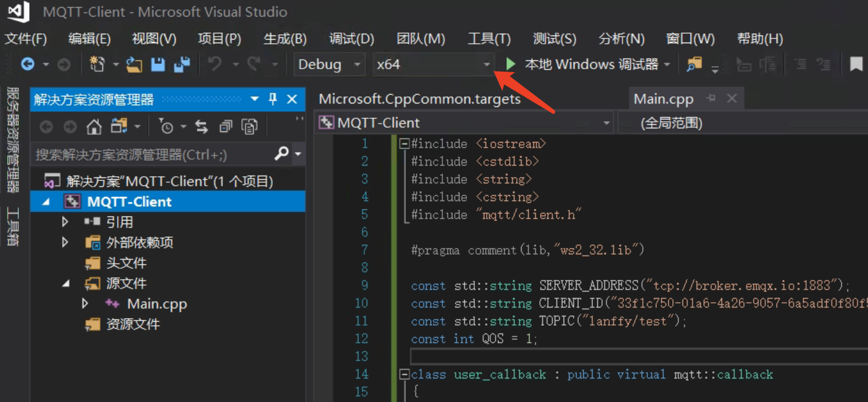Open the search options dropdown in Solution Explorer
The image size is (868, 402).
pyautogui.click(x=297, y=154)
